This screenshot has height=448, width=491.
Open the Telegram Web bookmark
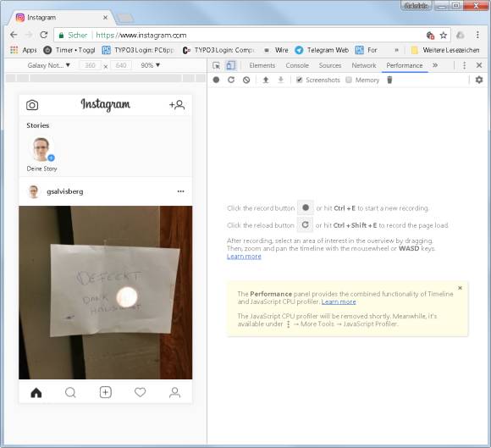322,50
